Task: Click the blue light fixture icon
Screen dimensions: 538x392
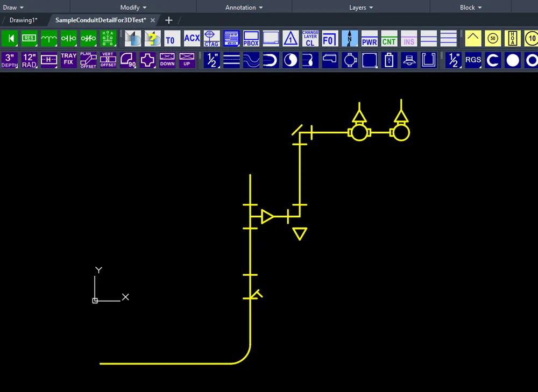Action: [x=409, y=60]
